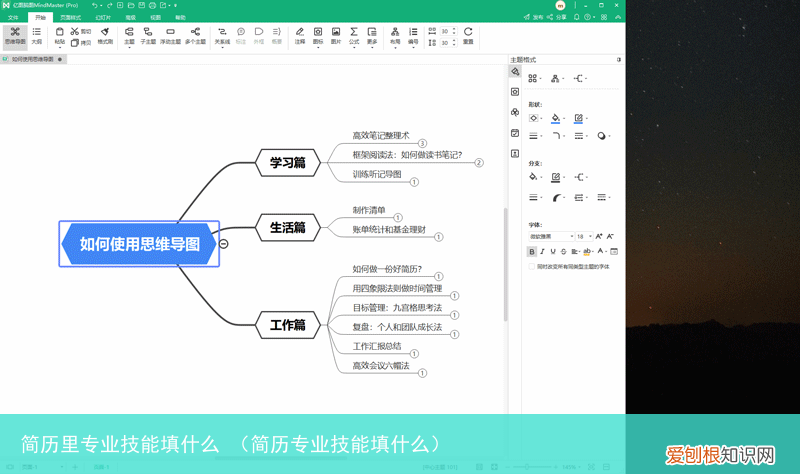Click the redo arrow in the title bar
Image resolution: width=800 pixels, height=474 pixels.
click(110, 5)
